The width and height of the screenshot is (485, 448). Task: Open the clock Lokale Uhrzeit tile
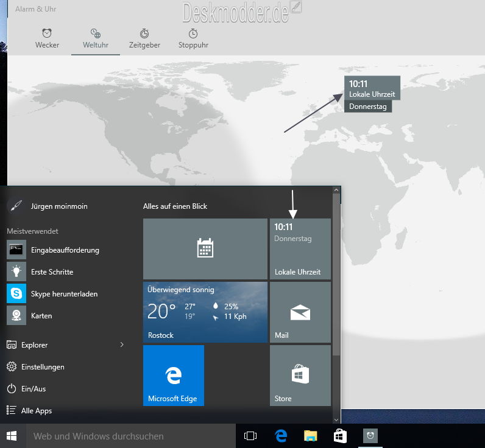point(300,249)
